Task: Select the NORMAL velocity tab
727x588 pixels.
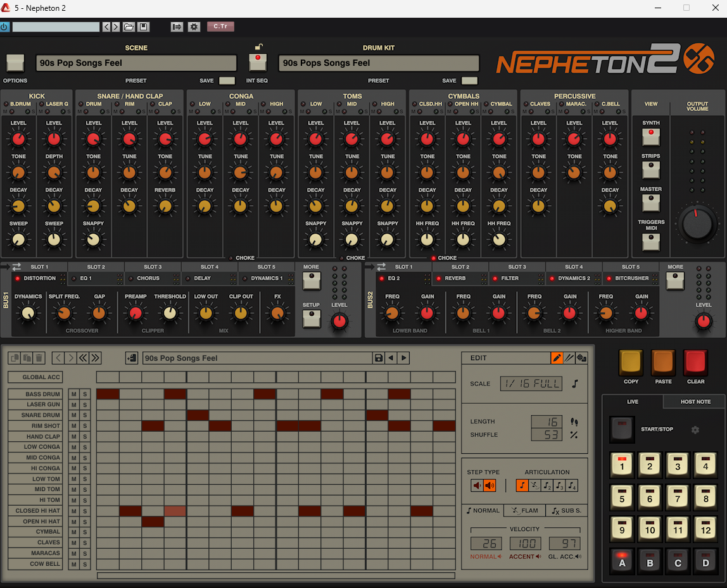Action: (x=483, y=511)
